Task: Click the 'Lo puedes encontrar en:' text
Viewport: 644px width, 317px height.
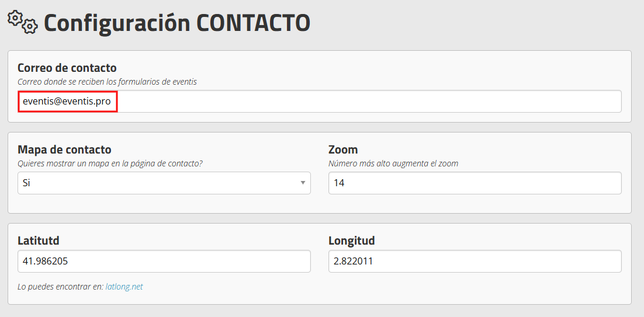Action: coord(60,287)
